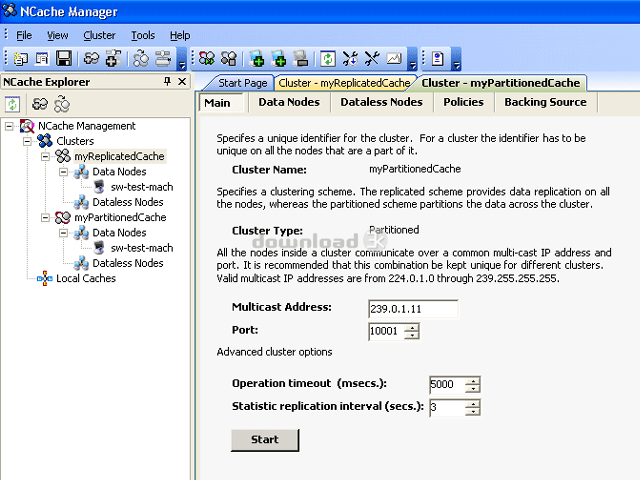Click the dark cluster icon in NCache Explorer toolbar
The image size is (640, 480).
point(40,104)
